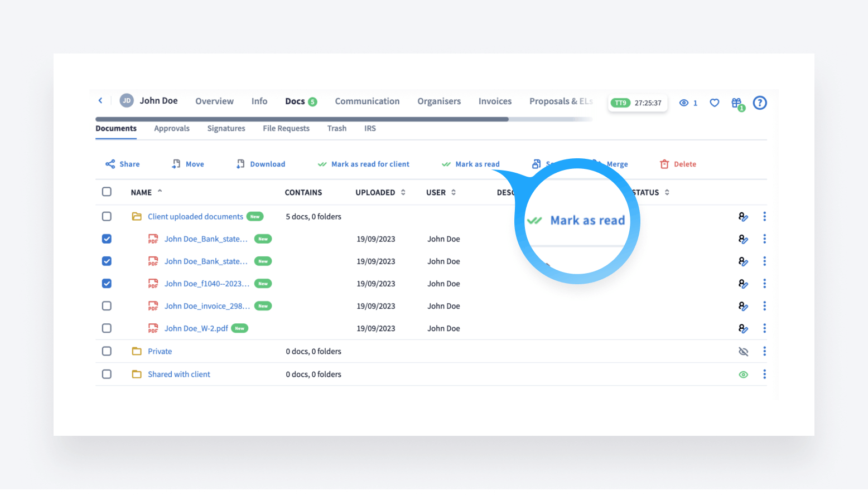Check the John Doe_W-2.pdf checkbox

coord(107,328)
